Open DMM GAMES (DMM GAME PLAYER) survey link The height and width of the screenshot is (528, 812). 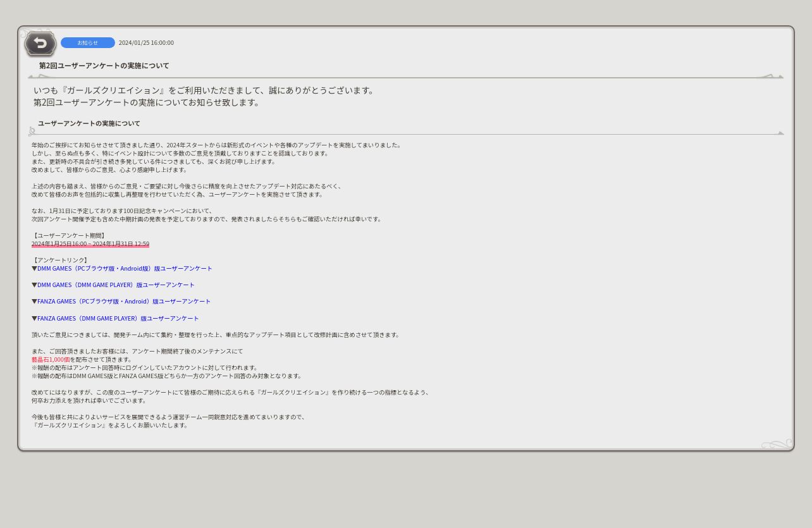coord(116,285)
